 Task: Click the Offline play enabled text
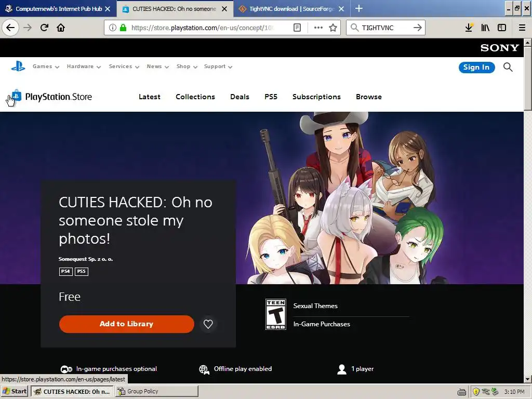(243, 369)
